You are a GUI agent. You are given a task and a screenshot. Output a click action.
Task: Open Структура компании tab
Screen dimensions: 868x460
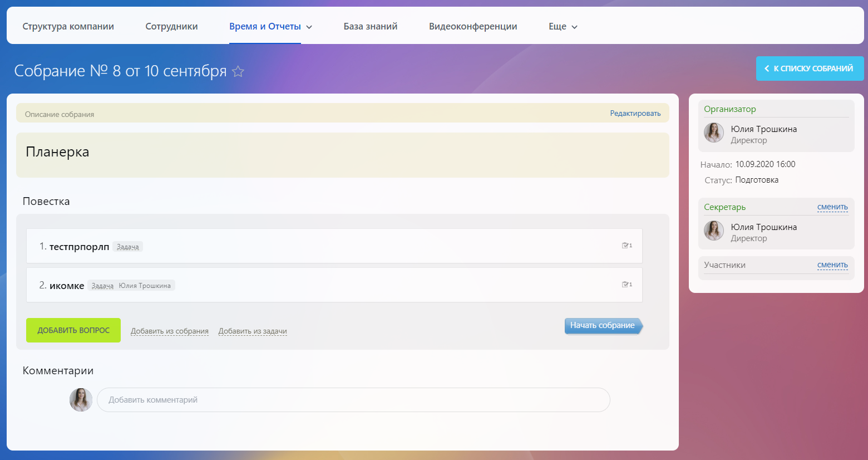coord(68,27)
